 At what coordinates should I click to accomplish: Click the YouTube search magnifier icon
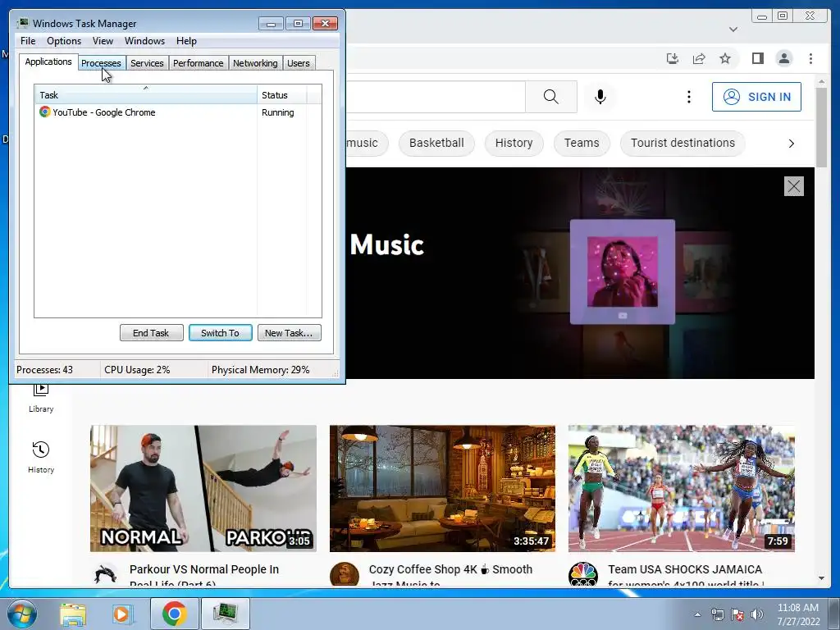pyautogui.click(x=550, y=97)
